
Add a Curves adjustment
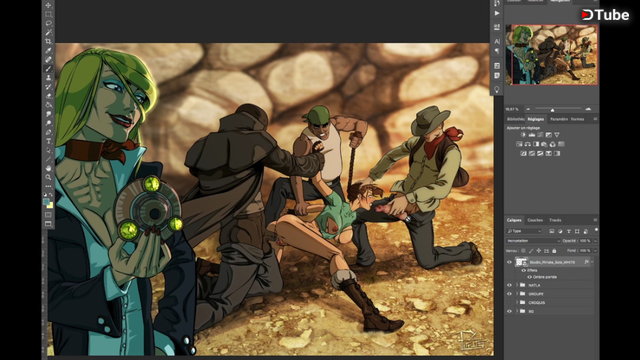(540, 135)
